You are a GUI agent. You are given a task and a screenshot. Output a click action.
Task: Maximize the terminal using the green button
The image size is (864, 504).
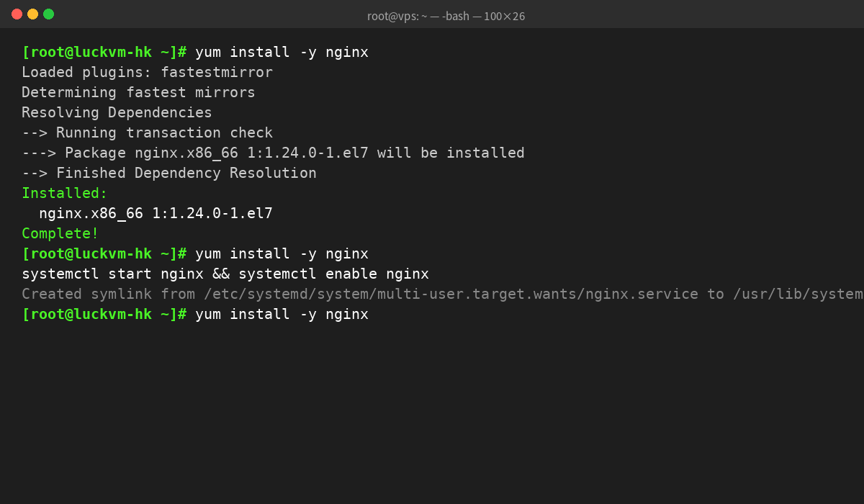(x=48, y=14)
